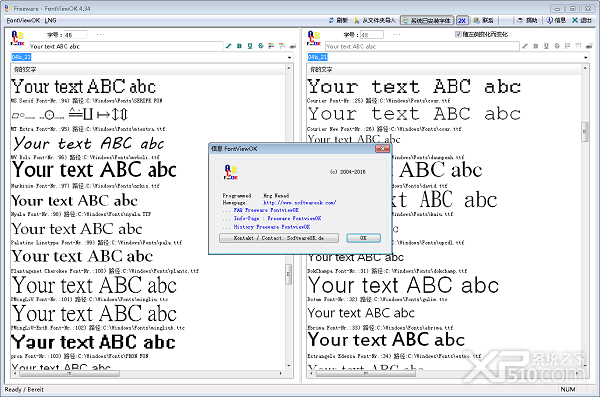Click the left pane italic slash icon
This screenshot has width=600, height=397.
(x=228, y=46)
